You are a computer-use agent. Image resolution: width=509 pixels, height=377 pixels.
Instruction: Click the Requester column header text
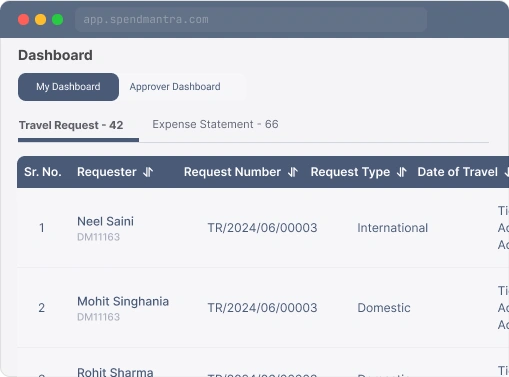107,172
